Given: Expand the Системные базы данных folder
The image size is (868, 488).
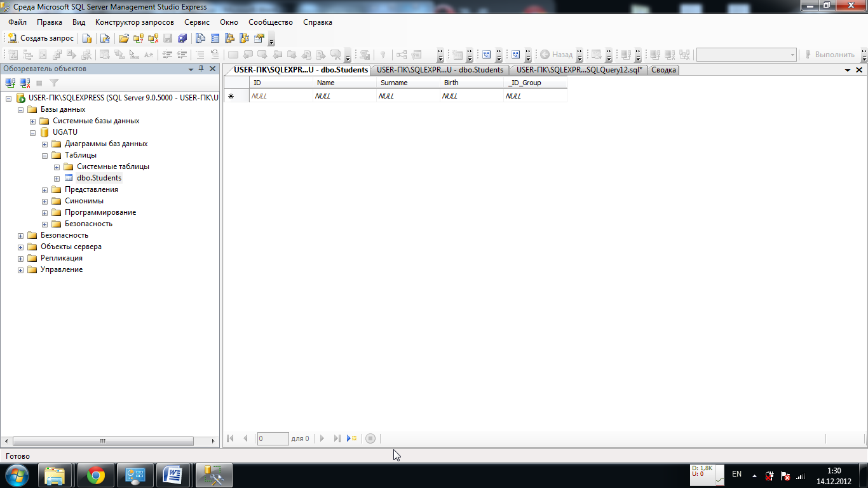Looking at the screenshot, I should [x=33, y=121].
